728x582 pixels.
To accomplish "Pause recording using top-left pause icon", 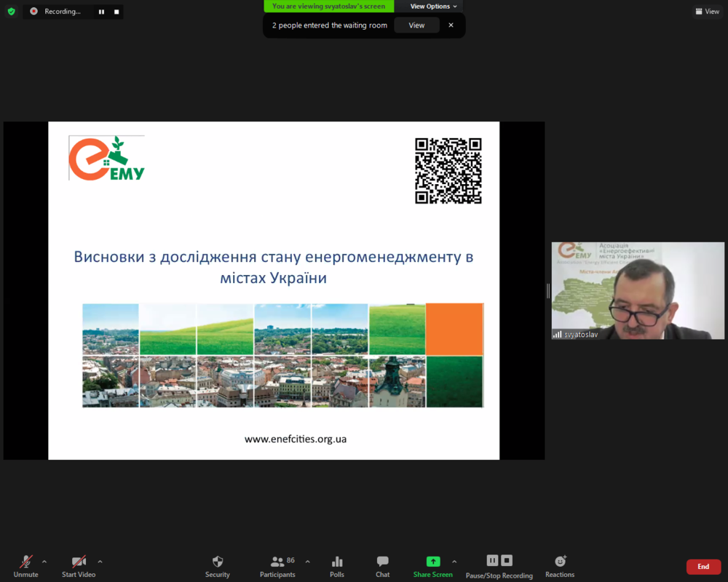I will click(101, 12).
